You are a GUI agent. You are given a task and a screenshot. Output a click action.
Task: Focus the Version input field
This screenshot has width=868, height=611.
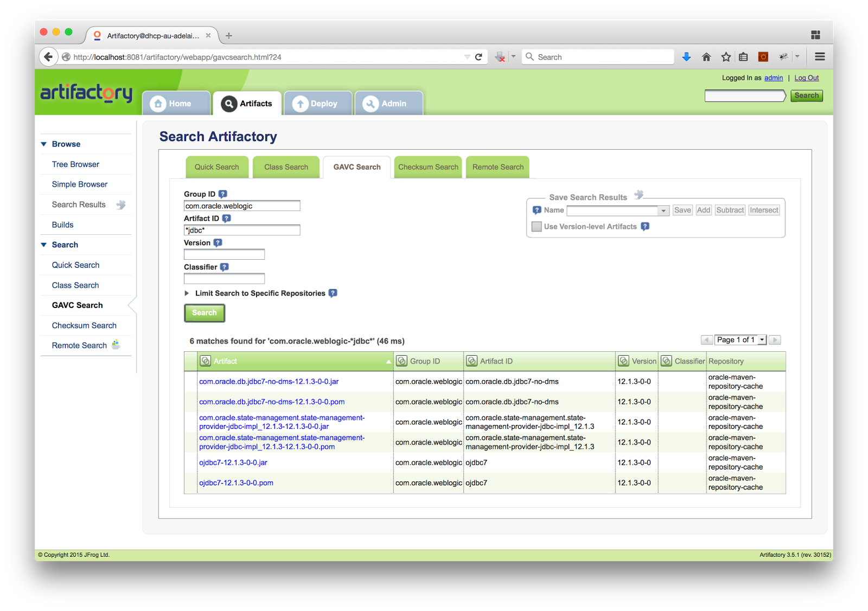click(224, 254)
